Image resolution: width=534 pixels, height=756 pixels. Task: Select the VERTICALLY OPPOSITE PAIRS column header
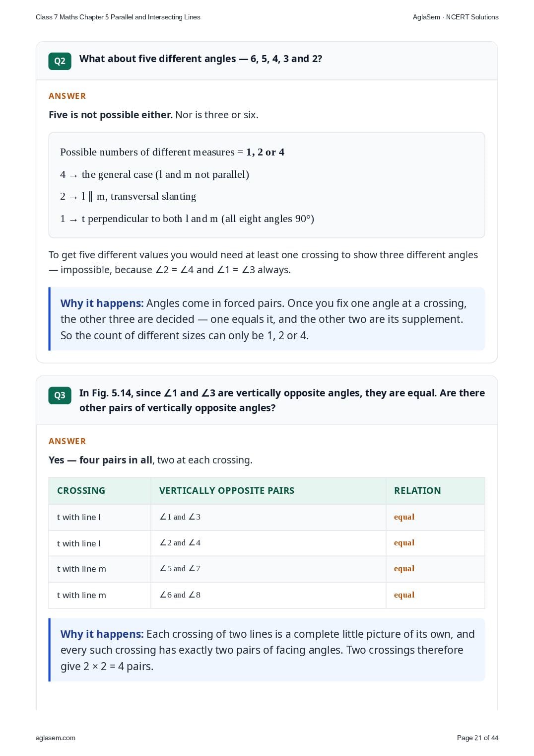click(x=268, y=491)
